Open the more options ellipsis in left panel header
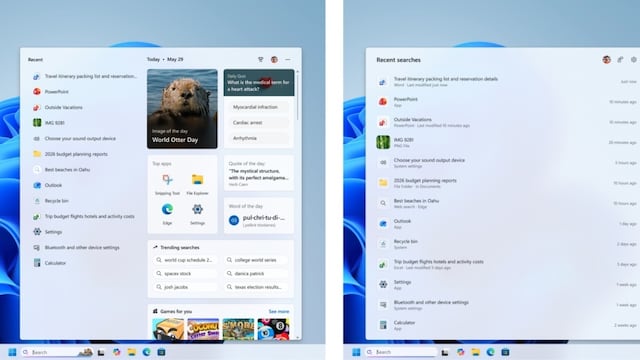640x360 pixels. click(x=288, y=60)
